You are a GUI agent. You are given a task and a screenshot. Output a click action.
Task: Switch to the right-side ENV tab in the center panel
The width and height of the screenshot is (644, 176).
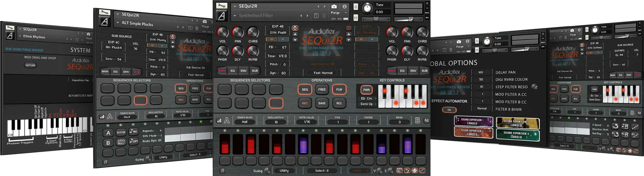point(413,71)
